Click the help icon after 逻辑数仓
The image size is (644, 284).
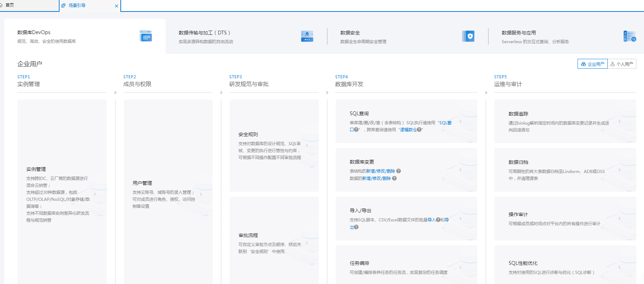point(419,129)
